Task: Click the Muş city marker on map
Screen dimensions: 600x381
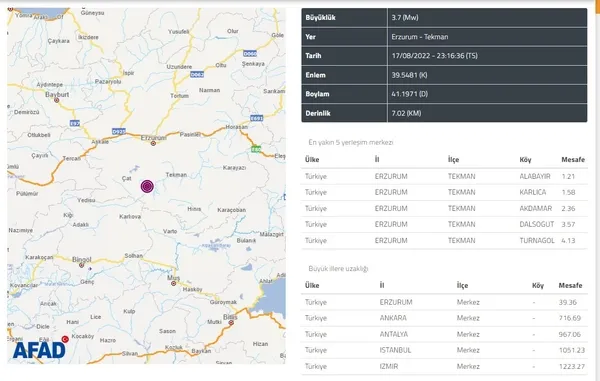Action: point(173,283)
